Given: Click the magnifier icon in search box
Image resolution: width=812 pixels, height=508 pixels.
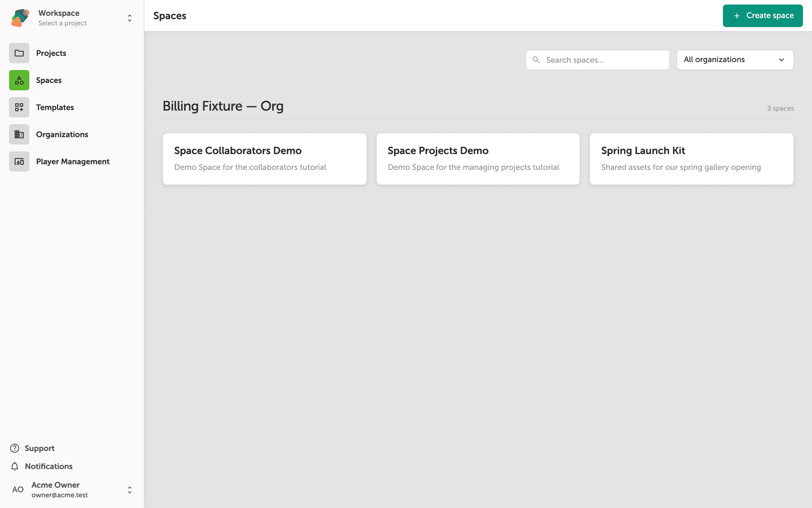Looking at the screenshot, I should click(536, 60).
